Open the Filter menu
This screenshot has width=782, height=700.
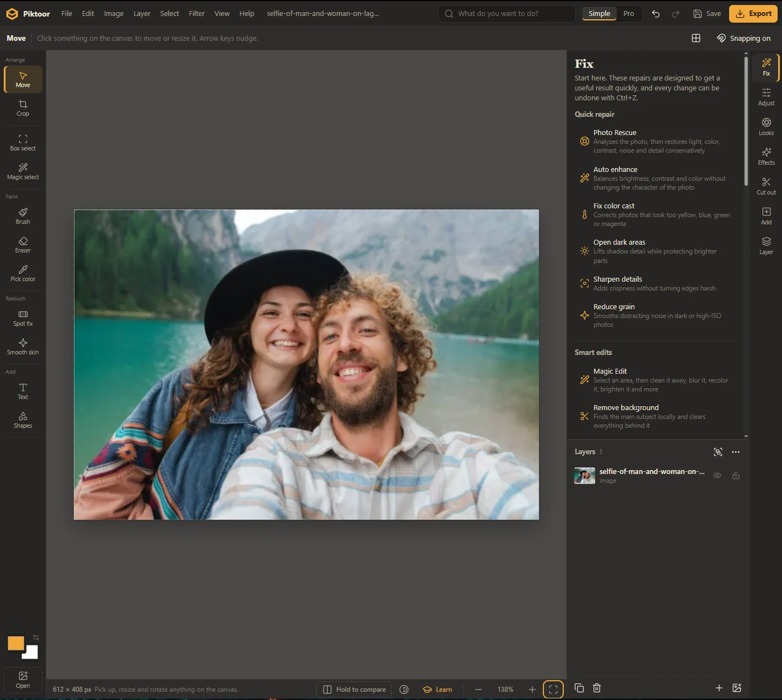(x=197, y=14)
